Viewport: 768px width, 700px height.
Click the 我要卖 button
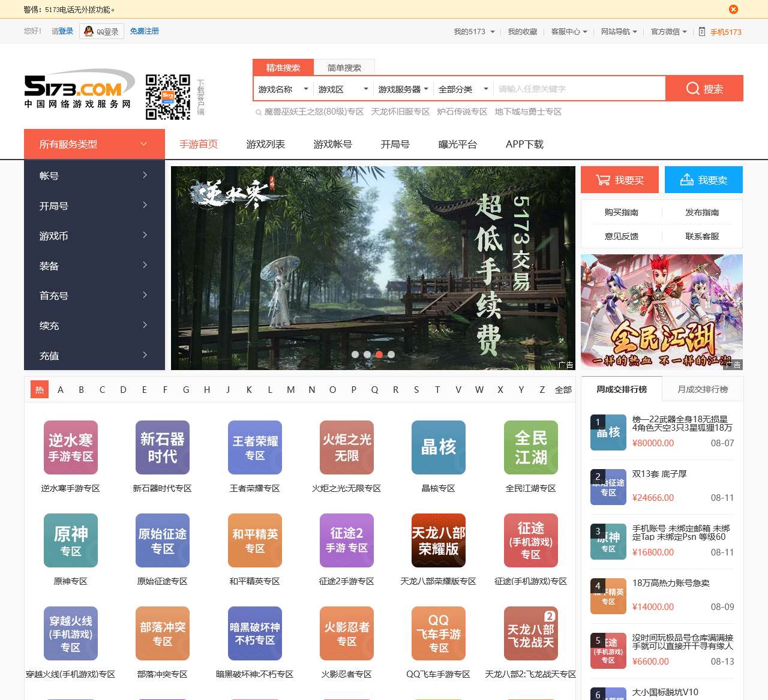pos(704,179)
